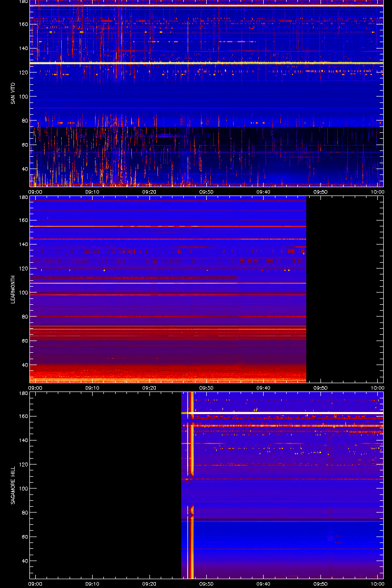This screenshot has height=588, width=392.
Task: Click 09:00 time label under Learmonth panel
Action: tap(35, 388)
